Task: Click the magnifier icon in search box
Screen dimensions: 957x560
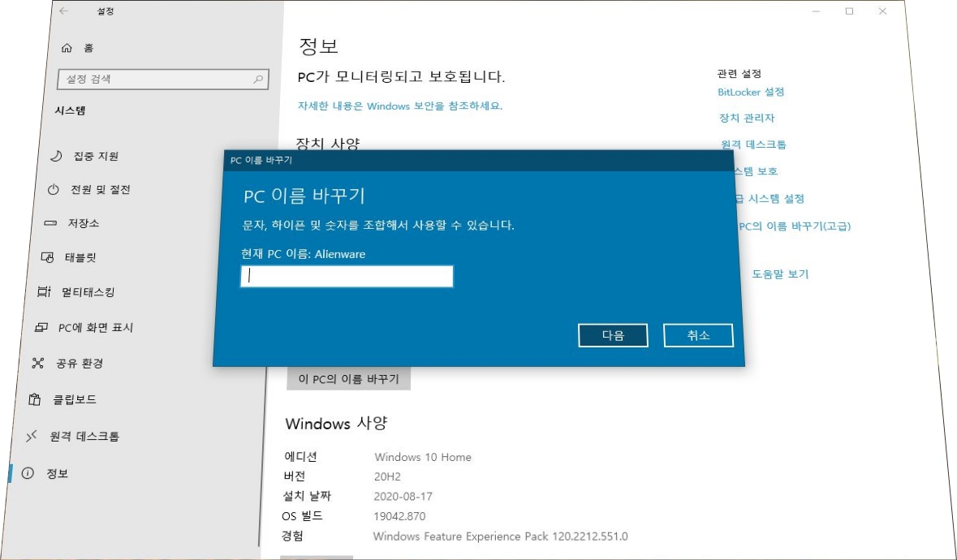Action: (x=258, y=80)
